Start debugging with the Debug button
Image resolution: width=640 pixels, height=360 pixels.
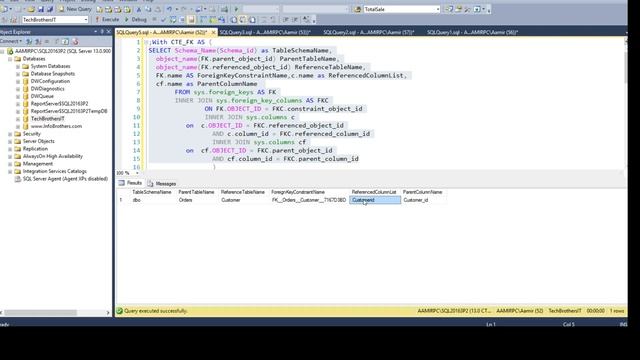(x=136, y=19)
